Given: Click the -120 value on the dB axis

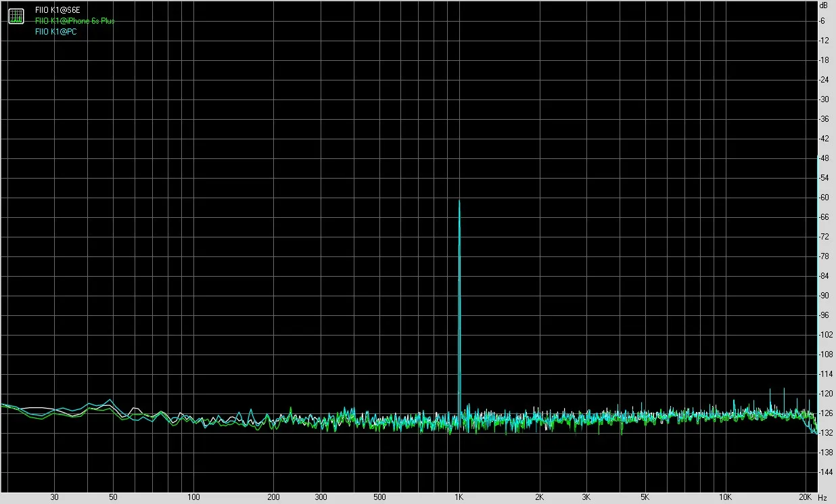Looking at the screenshot, I should coord(825,394).
